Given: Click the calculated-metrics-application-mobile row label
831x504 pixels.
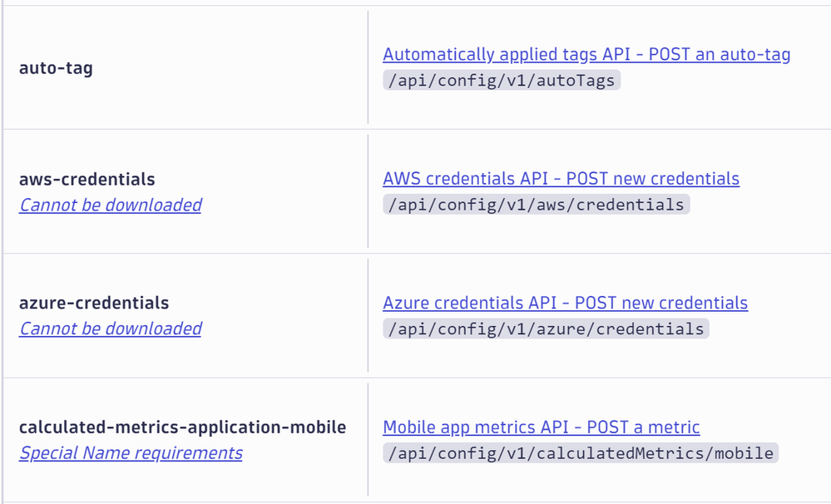Looking at the screenshot, I should (x=182, y=427).
